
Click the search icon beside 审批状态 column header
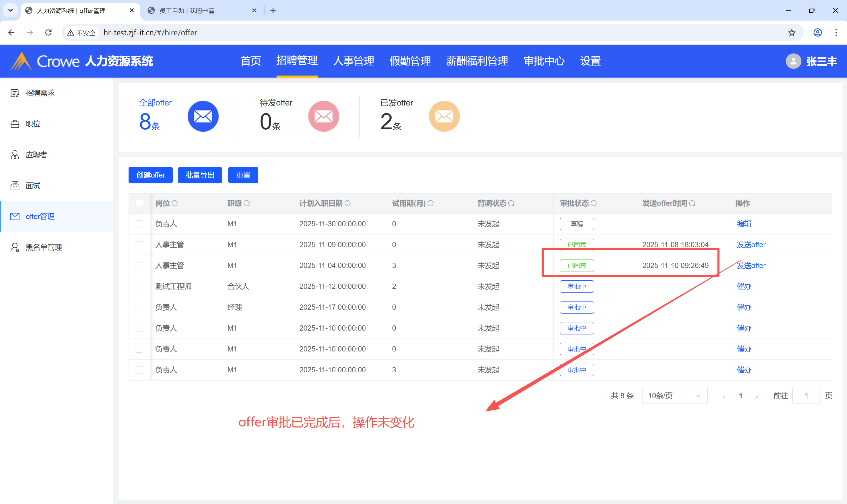[x=593, y=203]
